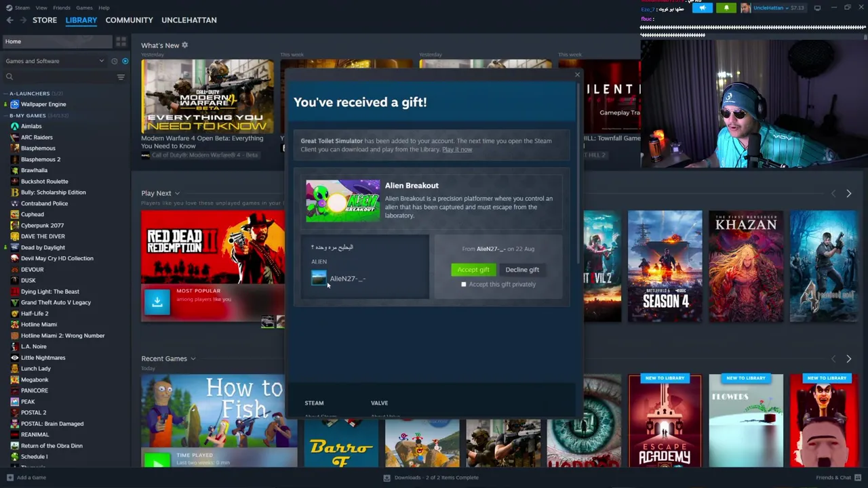Switch to STORE tab
Image resolution: width=868 pixels, height=488 pixels.
click(45, 20)
